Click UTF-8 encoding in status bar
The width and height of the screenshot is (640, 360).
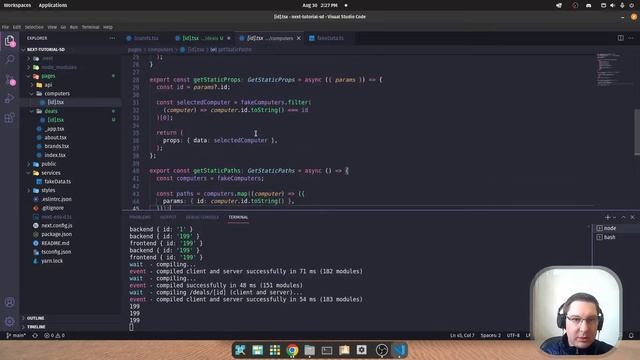[x=513, y=336]
